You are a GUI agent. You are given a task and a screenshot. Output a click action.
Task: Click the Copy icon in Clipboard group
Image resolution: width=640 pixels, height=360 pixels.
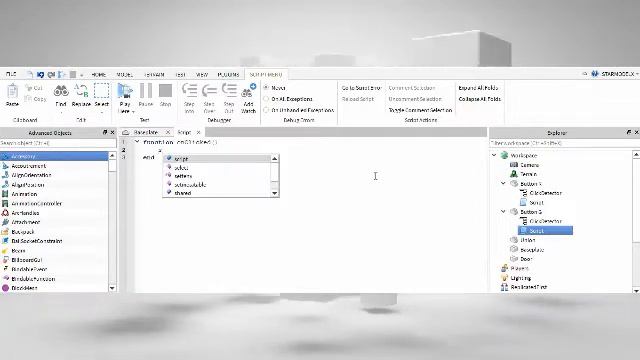[x=28, y=98]
